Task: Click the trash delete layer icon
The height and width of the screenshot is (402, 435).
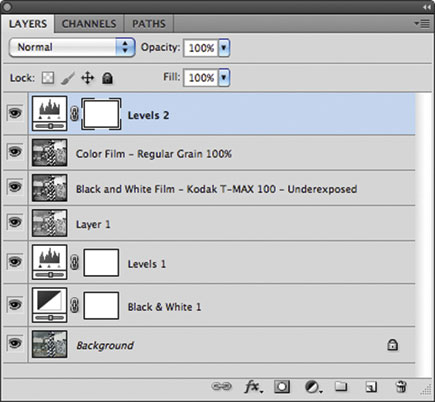Action: [400, 387]
